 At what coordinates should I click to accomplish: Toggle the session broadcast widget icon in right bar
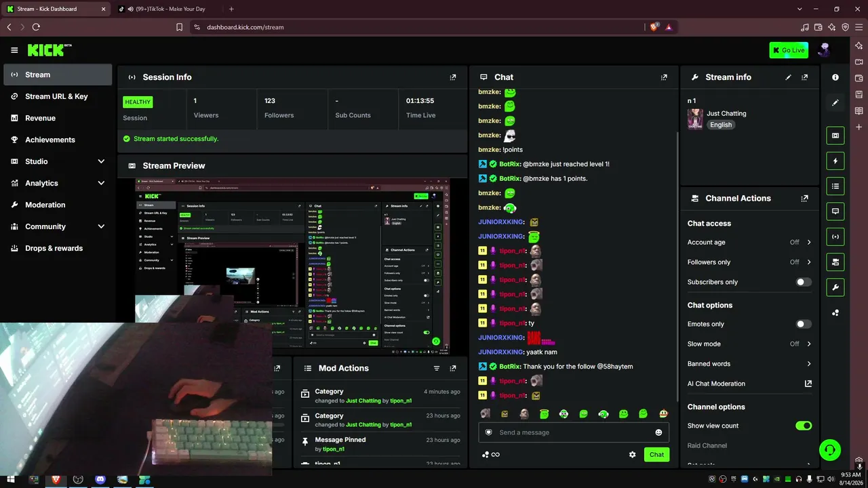click(835, 237)
